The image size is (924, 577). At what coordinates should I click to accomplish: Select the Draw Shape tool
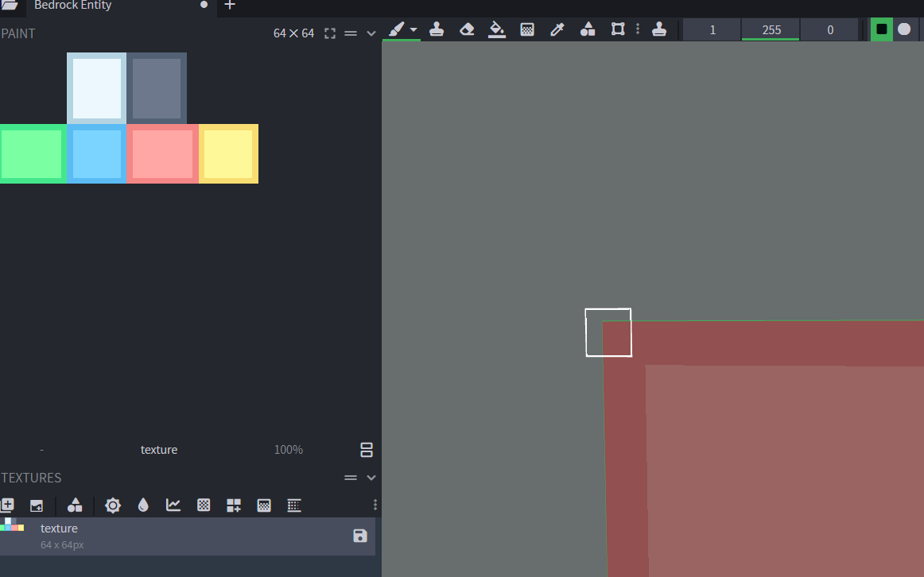pyautogui.click(x=588, y=29)
